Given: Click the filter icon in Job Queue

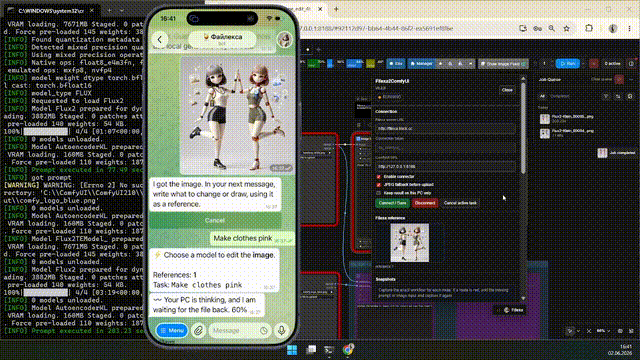Looking at the screenshot, I should [606, 96].
